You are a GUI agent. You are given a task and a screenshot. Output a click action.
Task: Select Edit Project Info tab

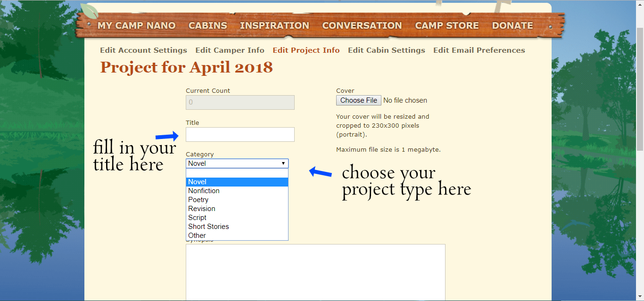pyautogui.click(x=306, y=50)
